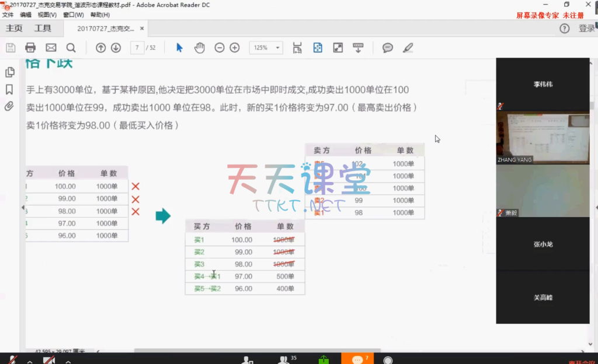
Task: Click the zoom in plus button
Action: click(235, 48)
